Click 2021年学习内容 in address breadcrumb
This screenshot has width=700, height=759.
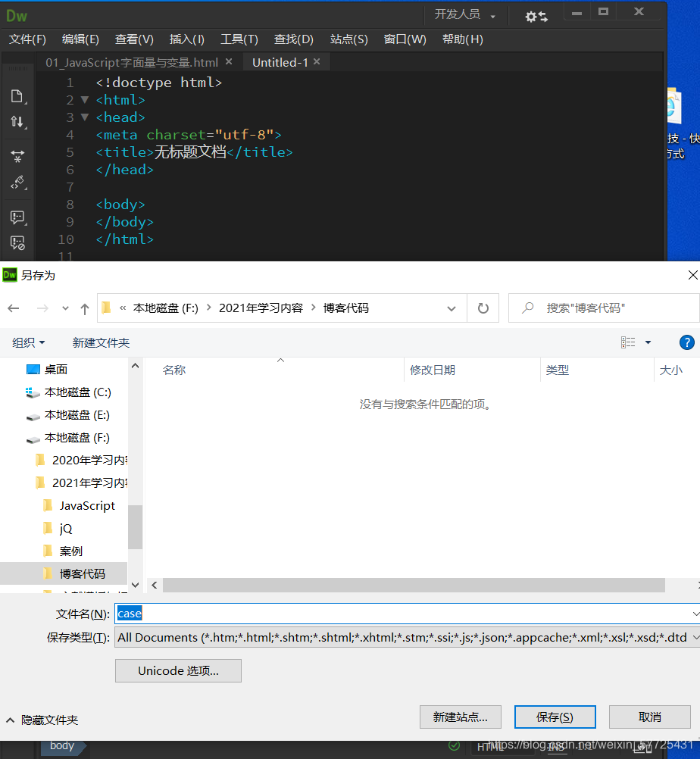click(261, 308)
